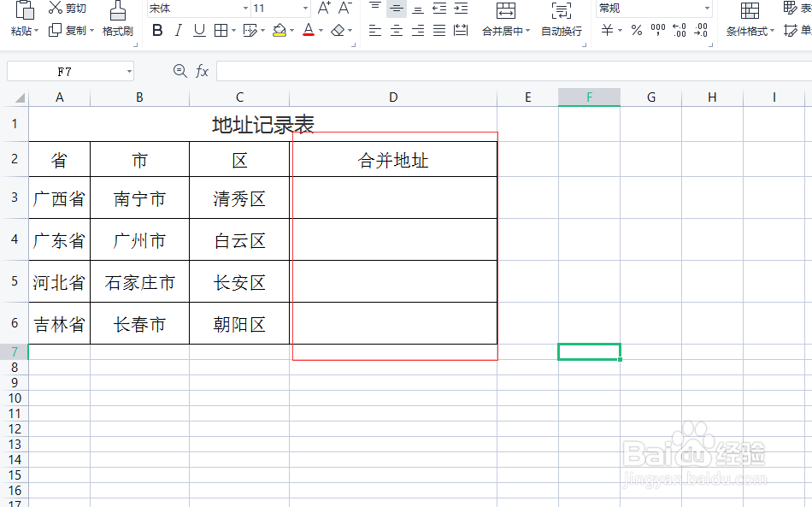
Task: Click the Merge and Center (合并居中) icon
Action: click(x=506, y=10)
